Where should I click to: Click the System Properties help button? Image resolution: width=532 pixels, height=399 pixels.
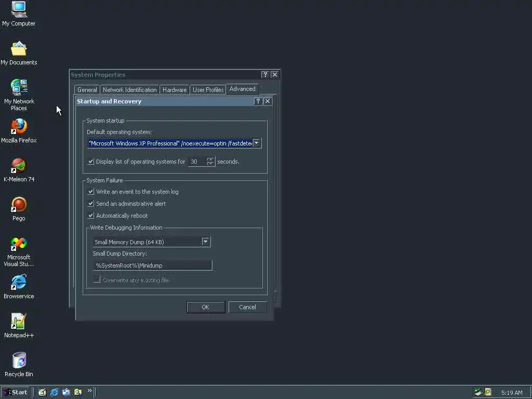coord(265,75)
